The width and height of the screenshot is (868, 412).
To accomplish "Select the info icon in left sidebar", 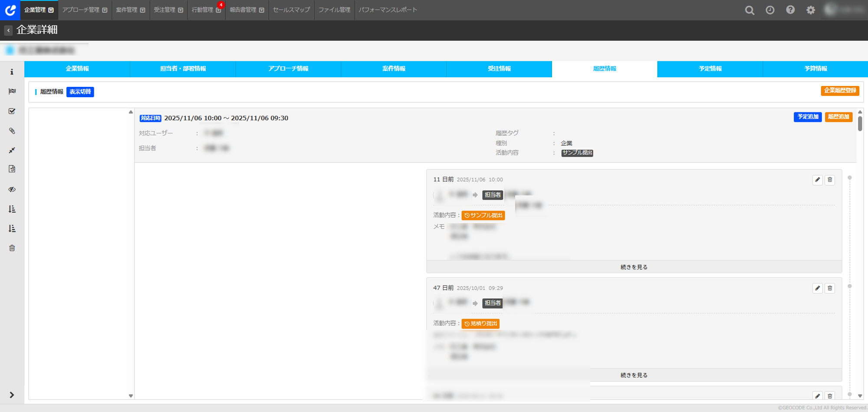I will (x=12, y=72).
